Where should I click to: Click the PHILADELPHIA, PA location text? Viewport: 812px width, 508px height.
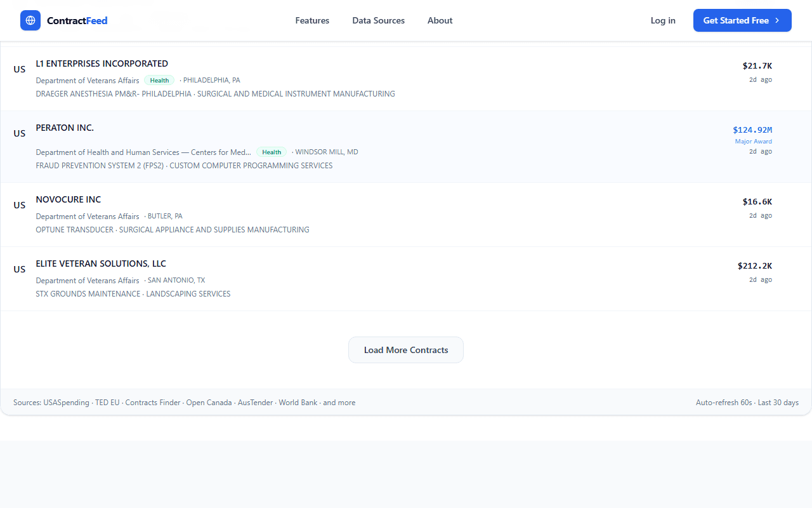[212, 80]
